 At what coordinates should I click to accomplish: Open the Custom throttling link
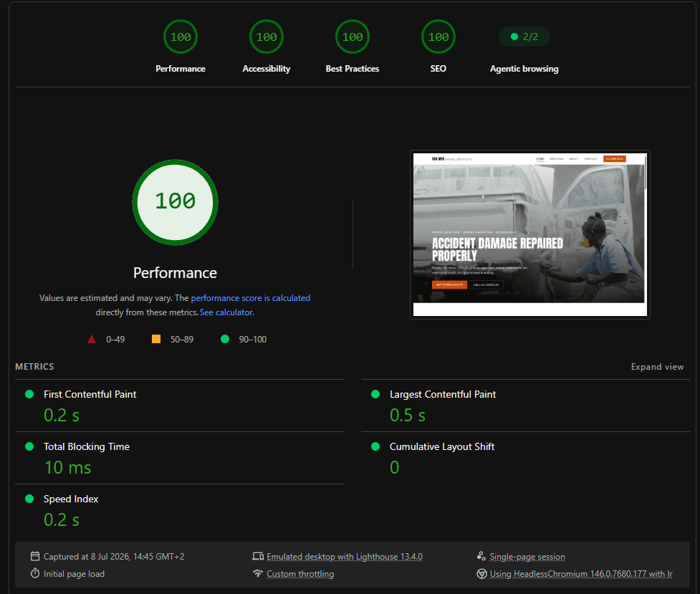pos(300,574)
